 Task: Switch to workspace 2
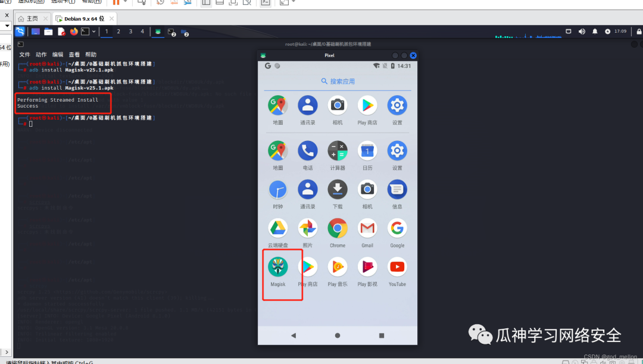[x=118, y=32]
